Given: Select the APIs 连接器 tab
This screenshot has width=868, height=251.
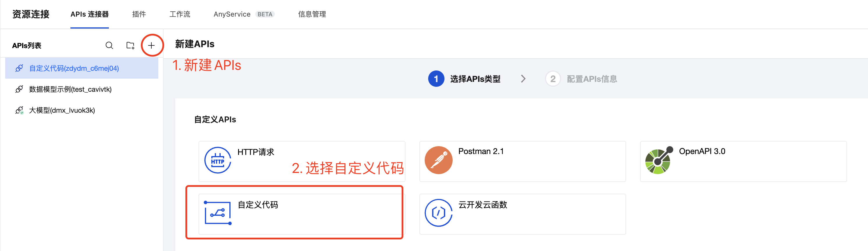Looking at the screenshot, I should [x=89, y=14].
